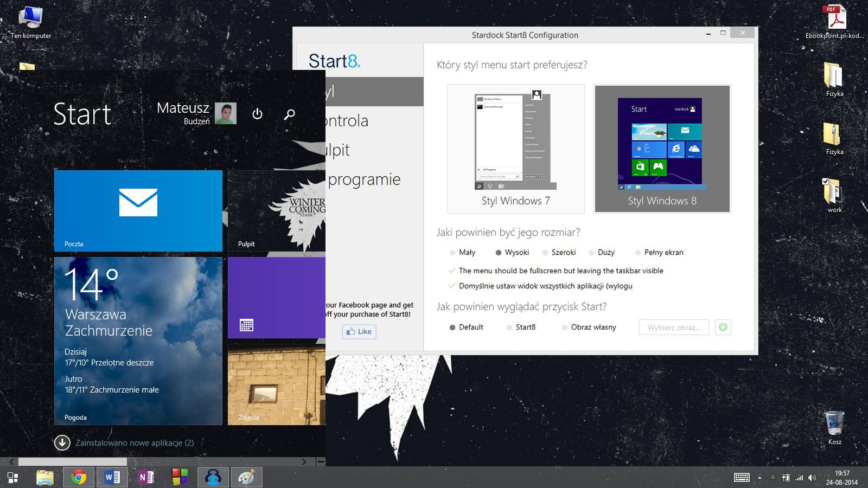This screenshot has width=868, height=488.
Task: Open the volume control in the tray
Action: [812, 478]
